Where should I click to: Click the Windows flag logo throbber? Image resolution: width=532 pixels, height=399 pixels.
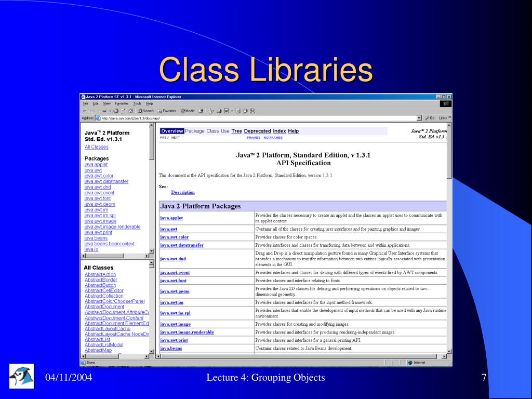446,103
